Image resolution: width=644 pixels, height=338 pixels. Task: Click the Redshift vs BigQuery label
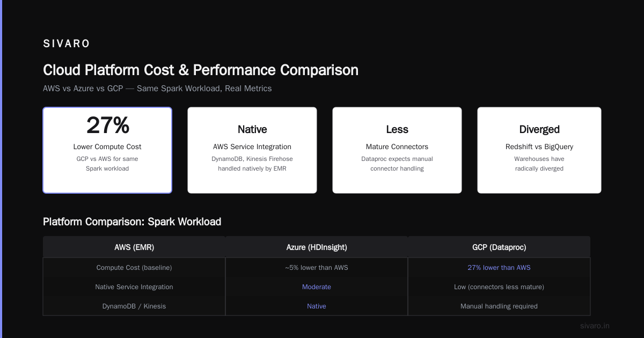pos(539,146)
